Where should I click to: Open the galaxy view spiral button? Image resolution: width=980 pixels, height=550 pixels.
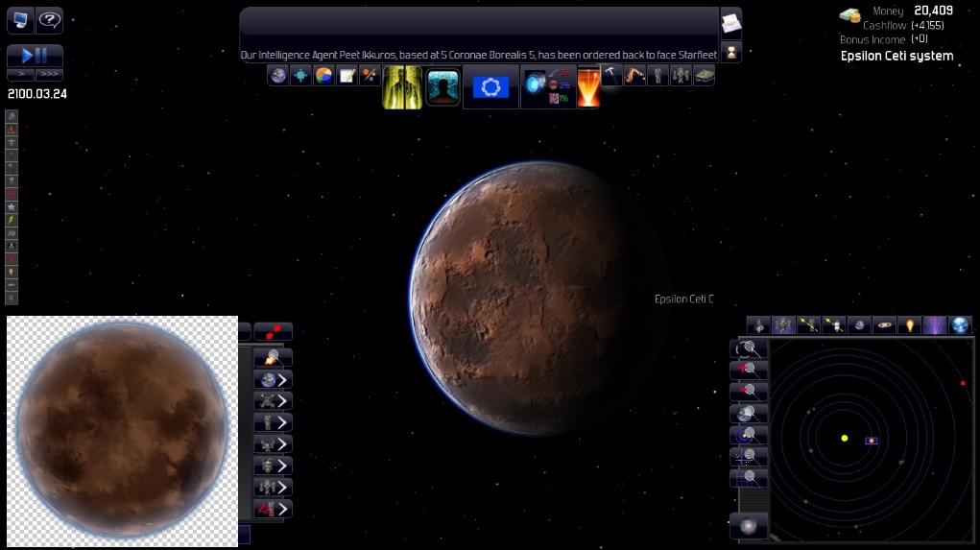coord(748,526)
